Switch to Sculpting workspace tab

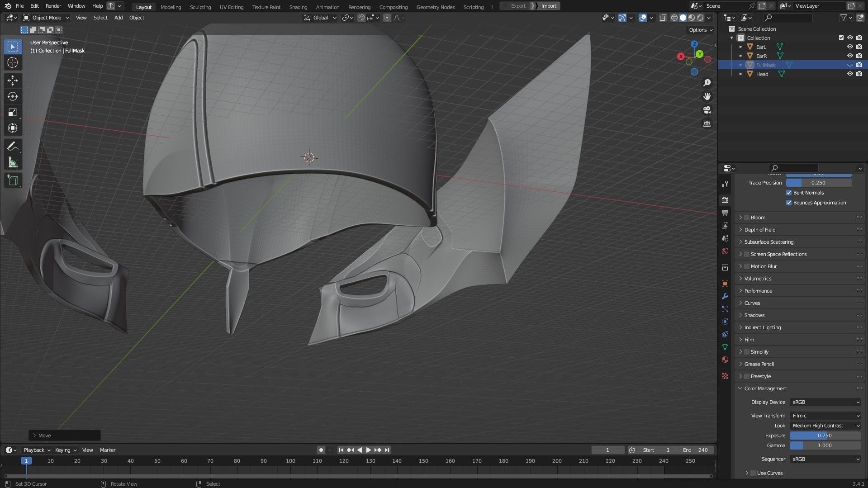[200, 7]
